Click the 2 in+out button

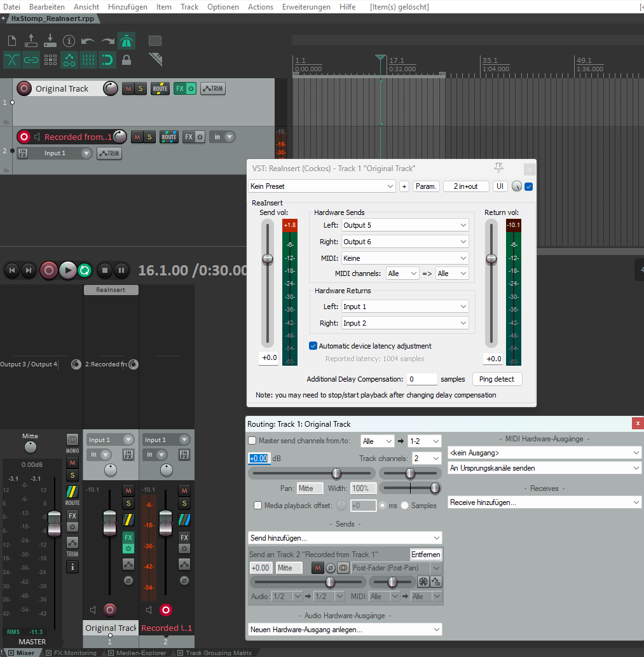coord(465,186)
